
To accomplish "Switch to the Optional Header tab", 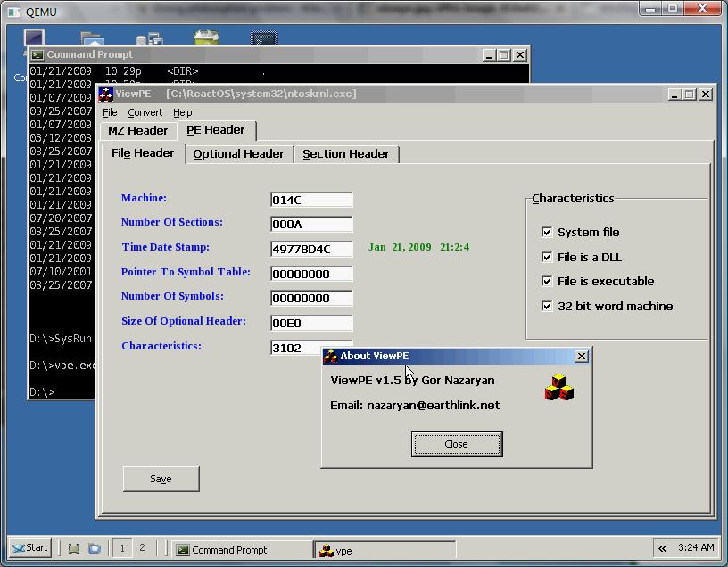I will [238, 154].
